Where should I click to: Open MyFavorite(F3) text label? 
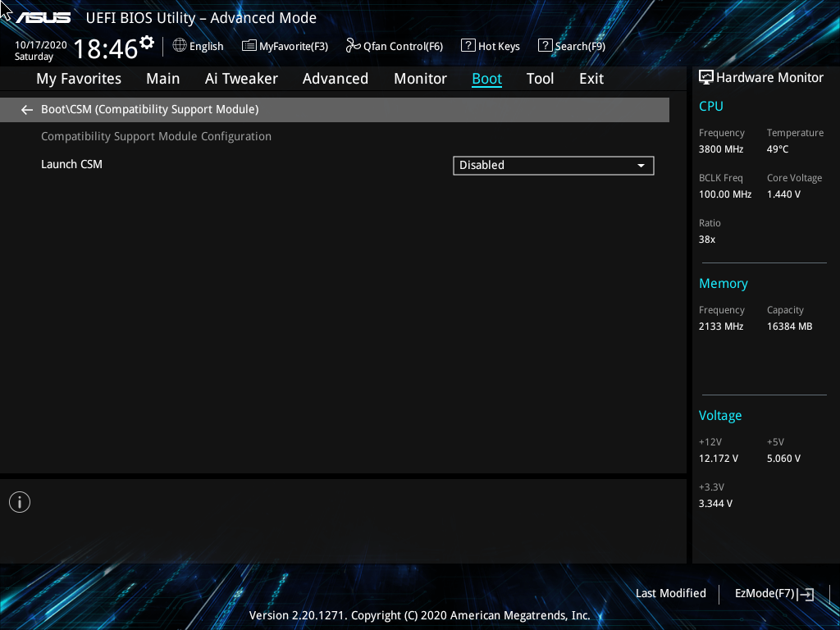294,47
